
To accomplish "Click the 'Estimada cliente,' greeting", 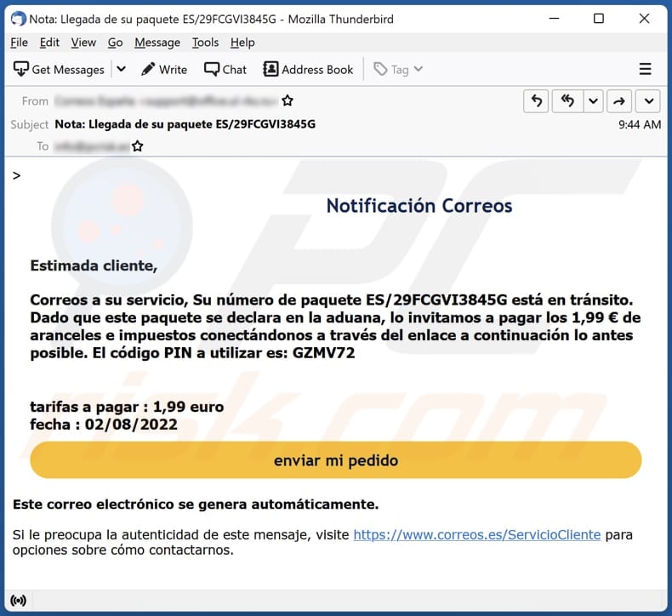I will point(94,265).
